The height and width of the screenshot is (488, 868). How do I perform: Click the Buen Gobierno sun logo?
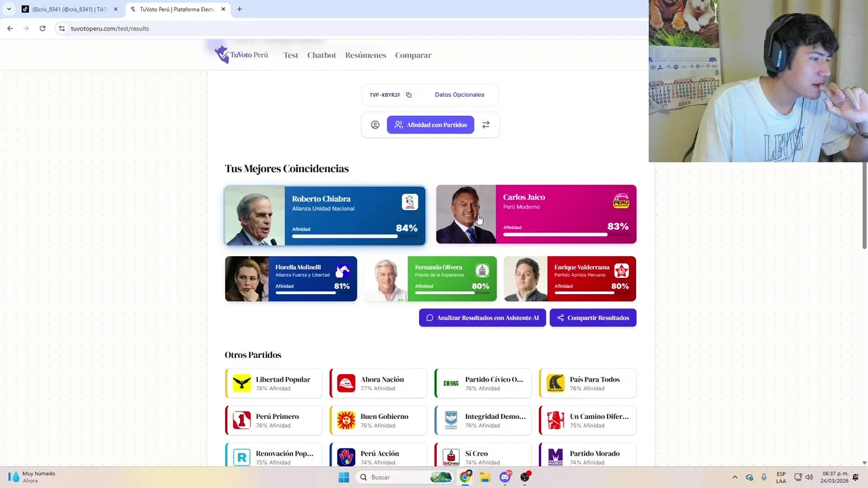click(346, 420)
